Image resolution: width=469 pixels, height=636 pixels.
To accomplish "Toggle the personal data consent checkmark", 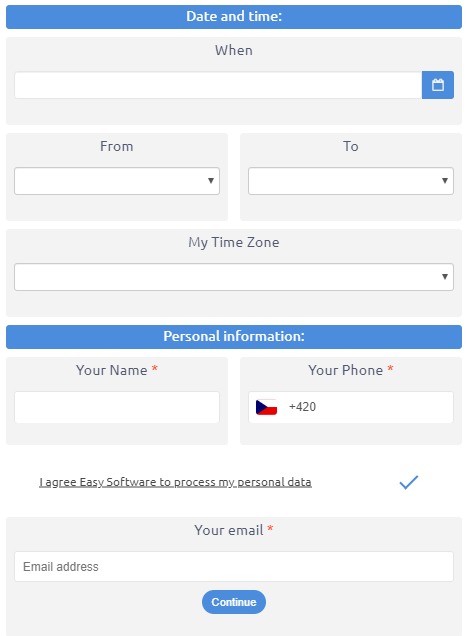I will click(409, 482).
